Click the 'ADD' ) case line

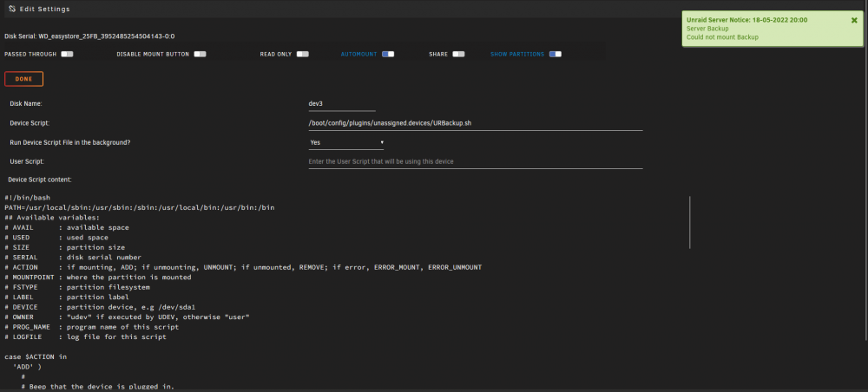click(27, 367)
